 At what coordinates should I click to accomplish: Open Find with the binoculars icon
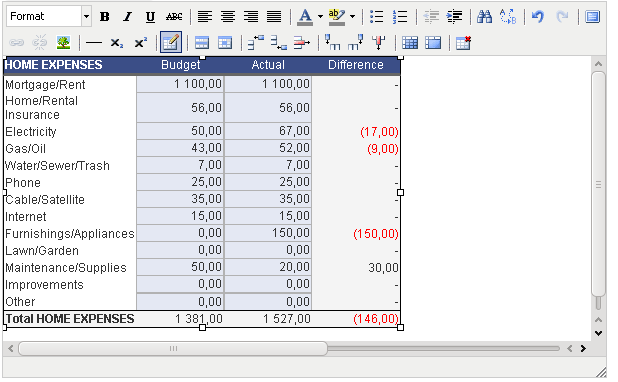pyautogui.click(x=484, y=17)
